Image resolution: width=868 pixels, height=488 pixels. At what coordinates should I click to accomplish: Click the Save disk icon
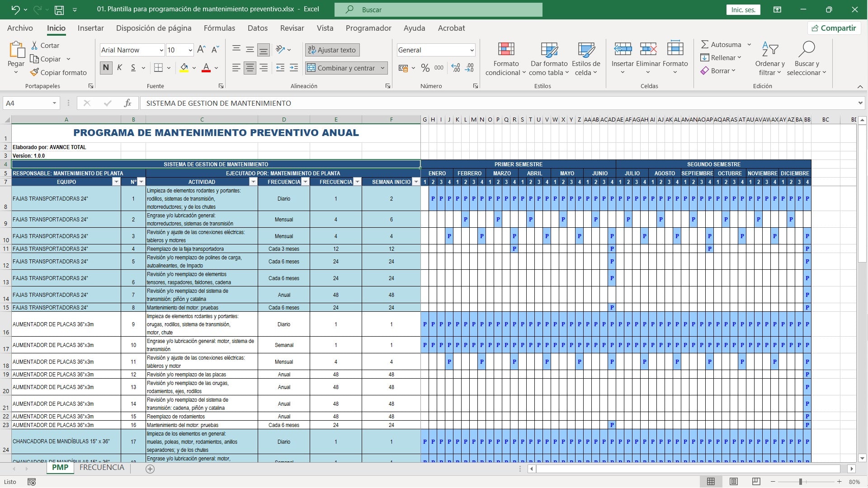(59, 9)
